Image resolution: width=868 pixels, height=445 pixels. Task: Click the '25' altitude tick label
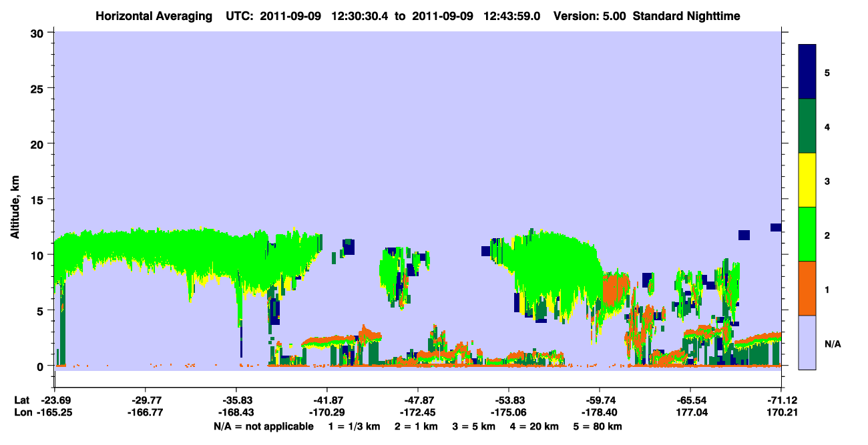pyautogui.click(x=39, y=88)
